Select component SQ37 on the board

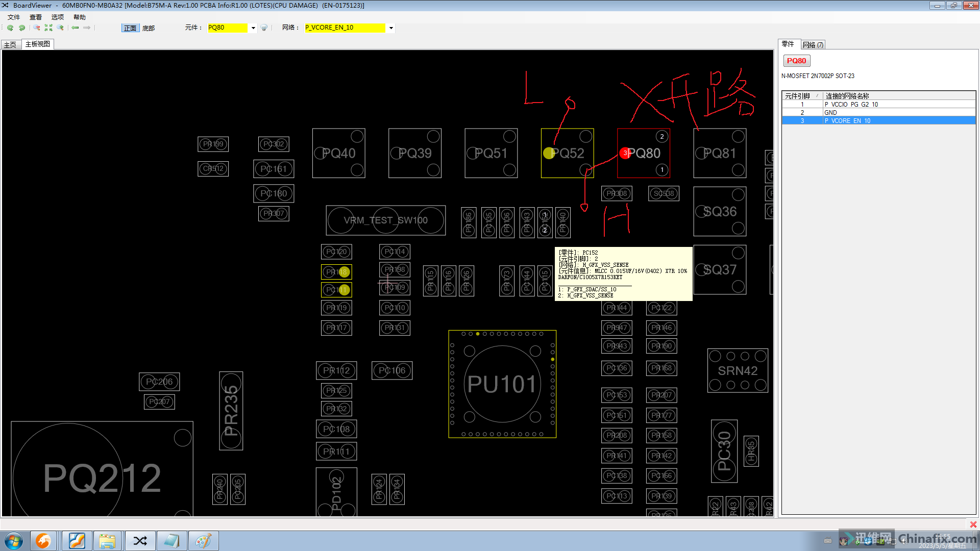[x=720, y=269]
